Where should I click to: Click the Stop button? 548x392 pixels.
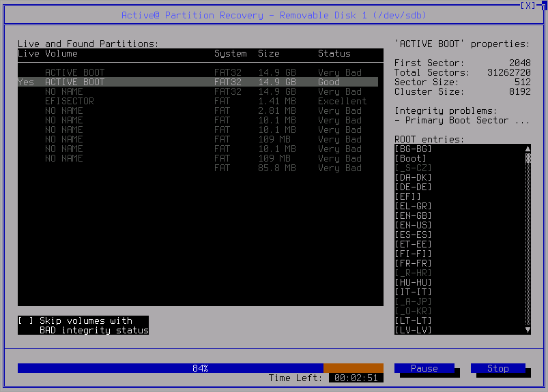coord(498,368)
